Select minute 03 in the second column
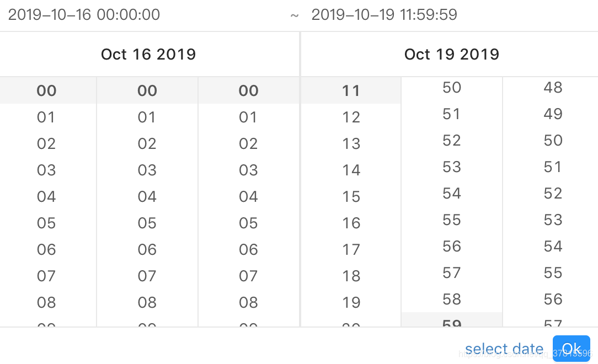 click(x=147, y=170)
